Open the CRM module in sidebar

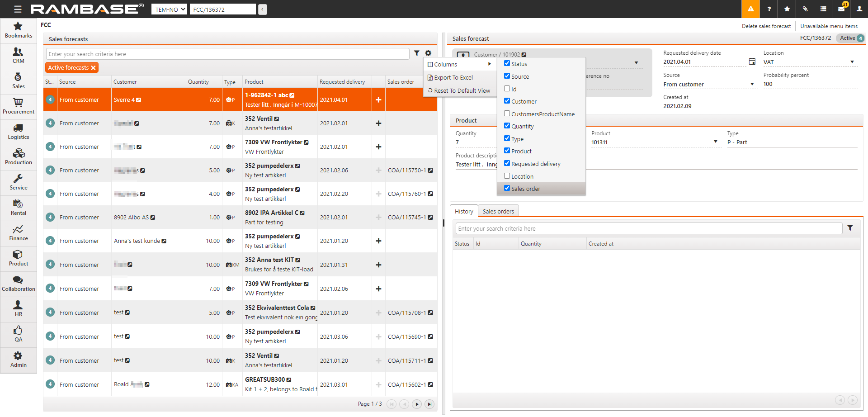click(18, 56)
